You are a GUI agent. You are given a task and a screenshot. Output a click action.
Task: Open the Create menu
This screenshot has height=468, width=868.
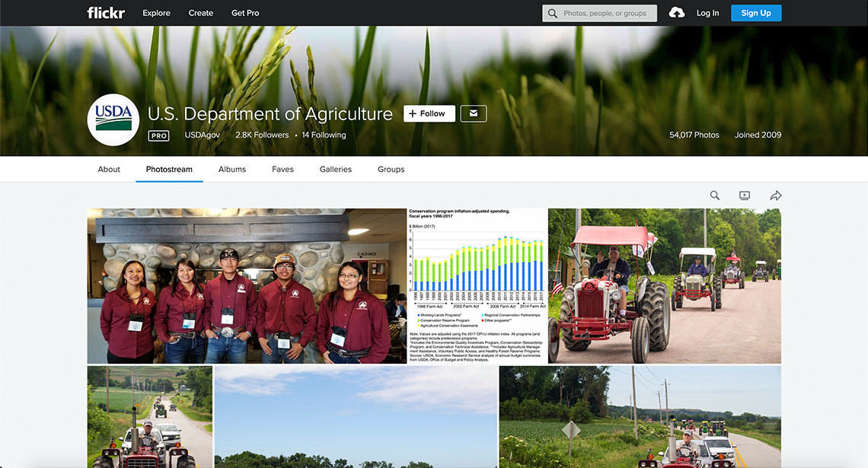click(201, 13)
